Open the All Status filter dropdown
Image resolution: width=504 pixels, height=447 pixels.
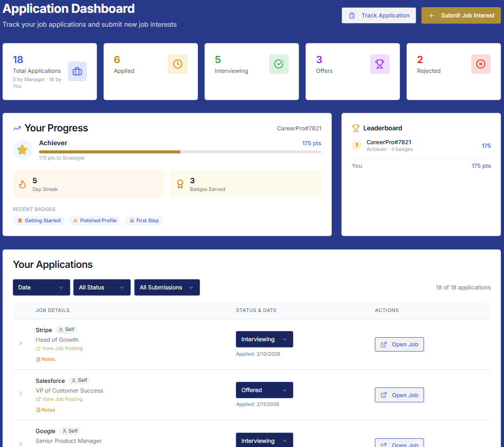[x=102, y=287]
